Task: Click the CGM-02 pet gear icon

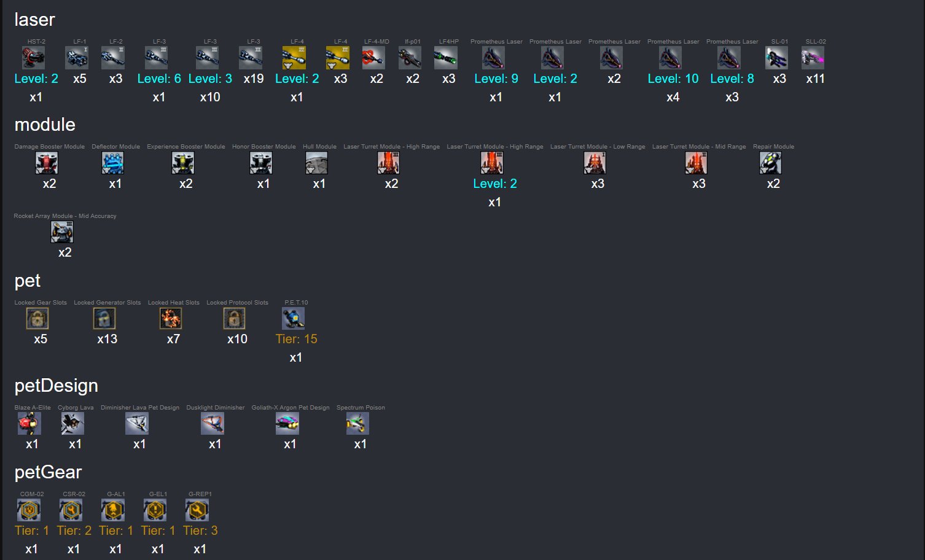Action: [29, 510]
